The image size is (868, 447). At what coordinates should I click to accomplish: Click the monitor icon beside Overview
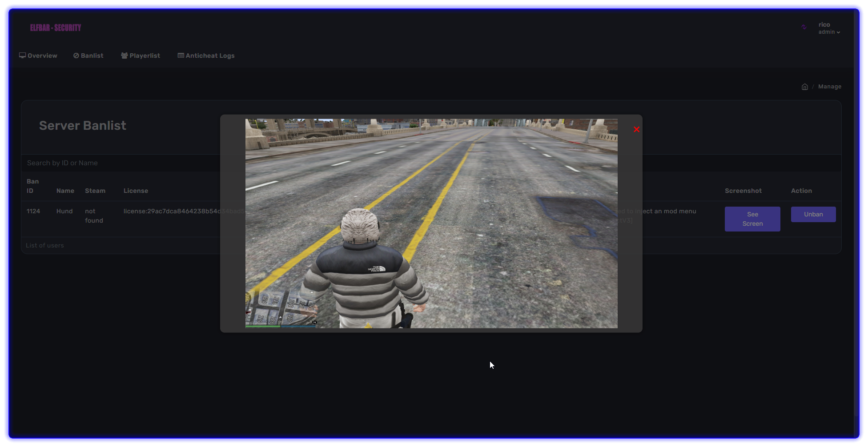tap(22, 56)
